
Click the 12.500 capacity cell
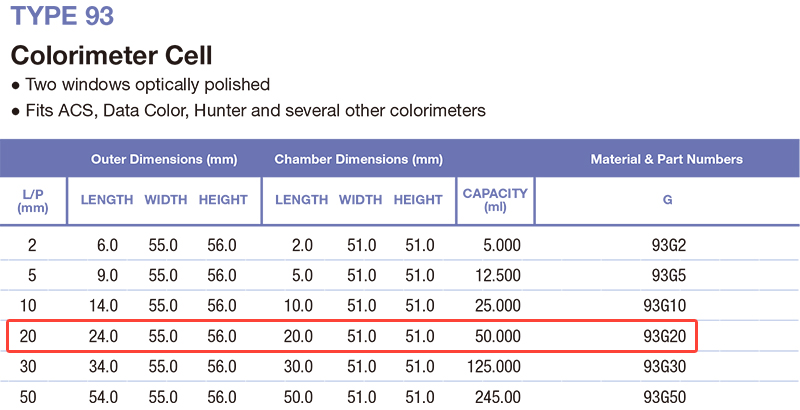(x=495, y=276)
